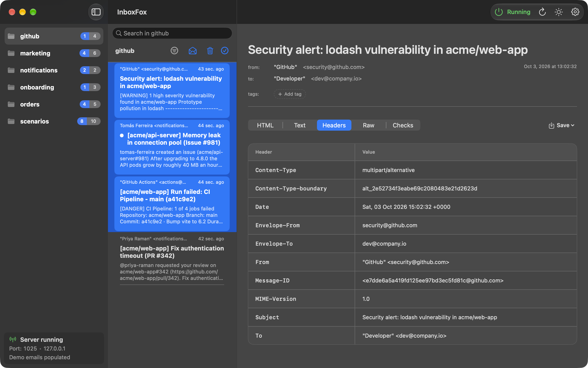This screenshot has height=368, width=588.
Task: Open the notifications folder
Action: [x=54, y=70]
